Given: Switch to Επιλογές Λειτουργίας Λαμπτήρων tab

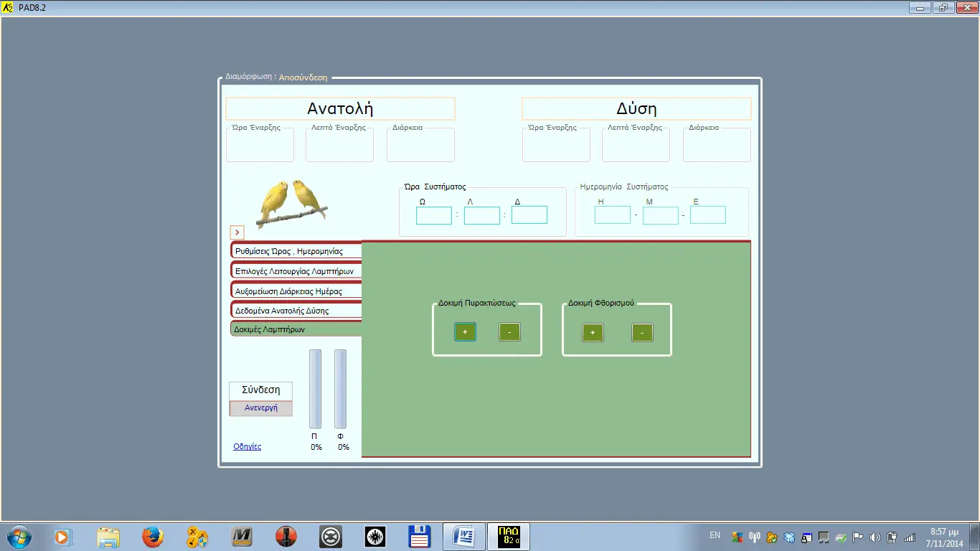Looking at the screenshot, I should tap(296, 271).
